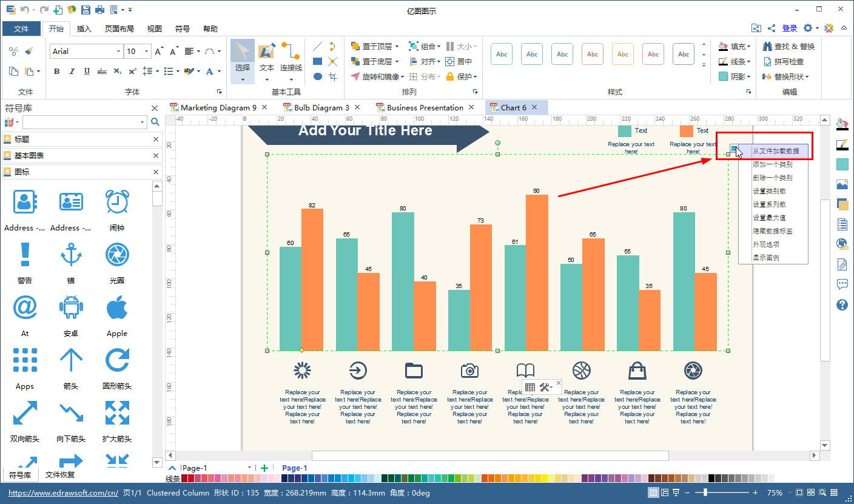
Task: Activate the Text tool in ribbon
Action: 267,58
